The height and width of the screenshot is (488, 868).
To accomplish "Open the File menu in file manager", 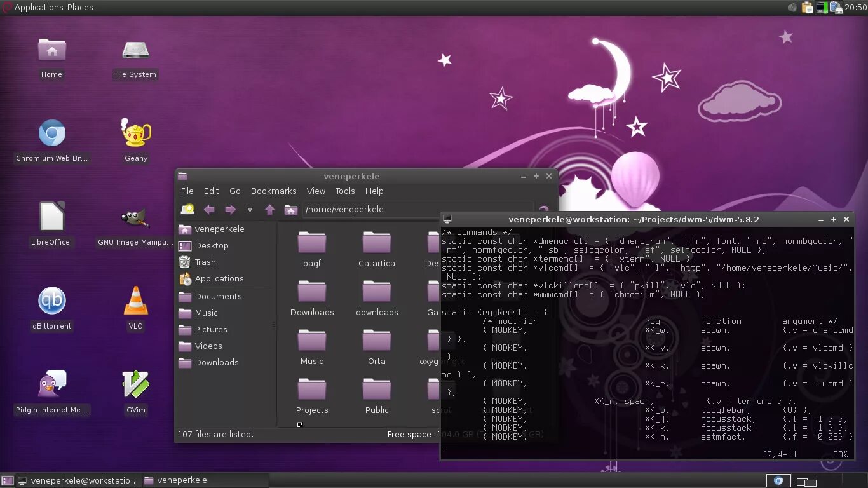I will pos(187,191).
